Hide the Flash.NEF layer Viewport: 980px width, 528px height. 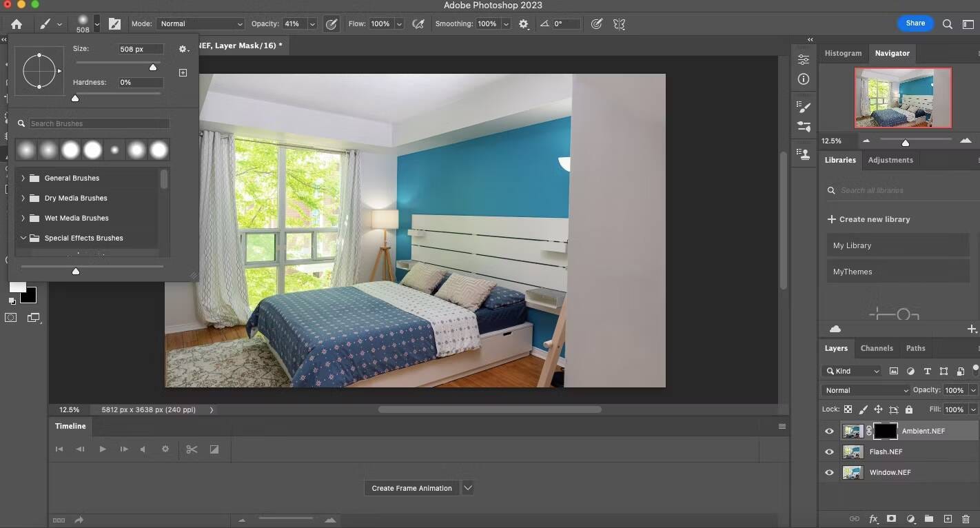829,452
